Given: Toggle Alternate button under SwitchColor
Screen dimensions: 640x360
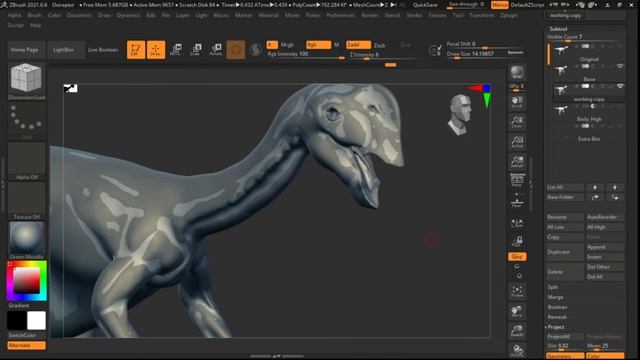Looking at the screenshot, I should click(x=27, y=345).
